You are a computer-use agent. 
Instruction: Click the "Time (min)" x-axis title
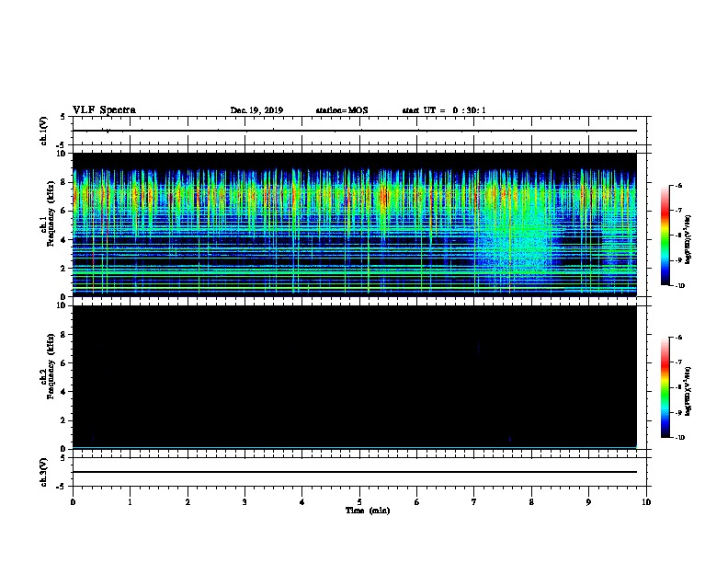(368, 511)
